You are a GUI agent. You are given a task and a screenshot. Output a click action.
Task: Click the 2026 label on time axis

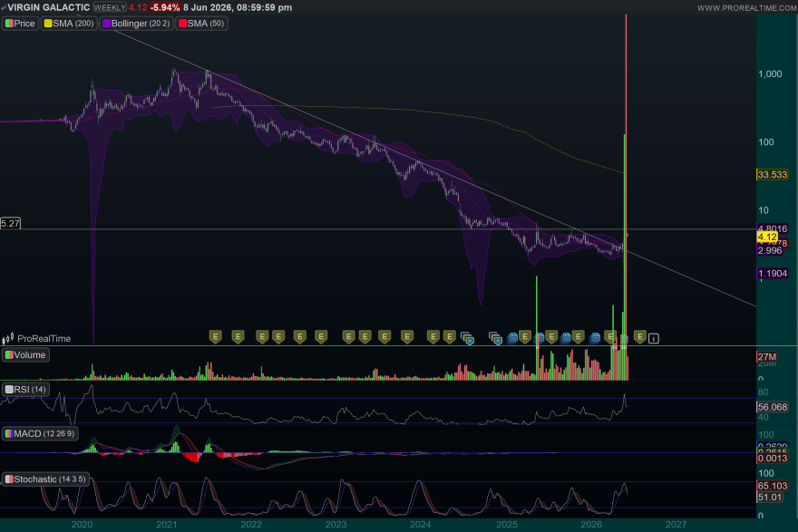(591, 525)
